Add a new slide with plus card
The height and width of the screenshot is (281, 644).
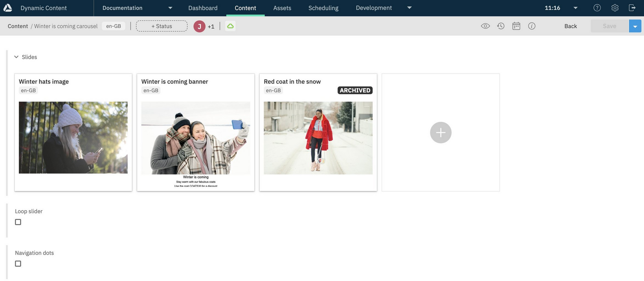pyautogui.click(x=441, y=132)
